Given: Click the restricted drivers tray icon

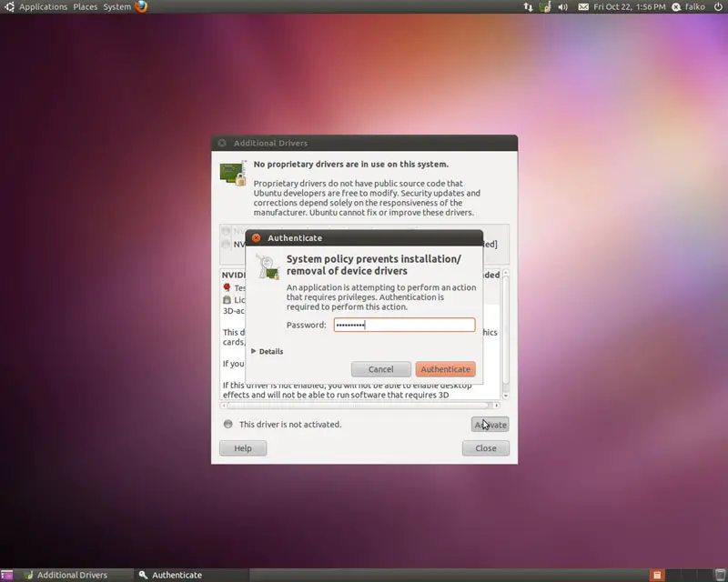Looking at the screenshot, I should coord(544,6).
